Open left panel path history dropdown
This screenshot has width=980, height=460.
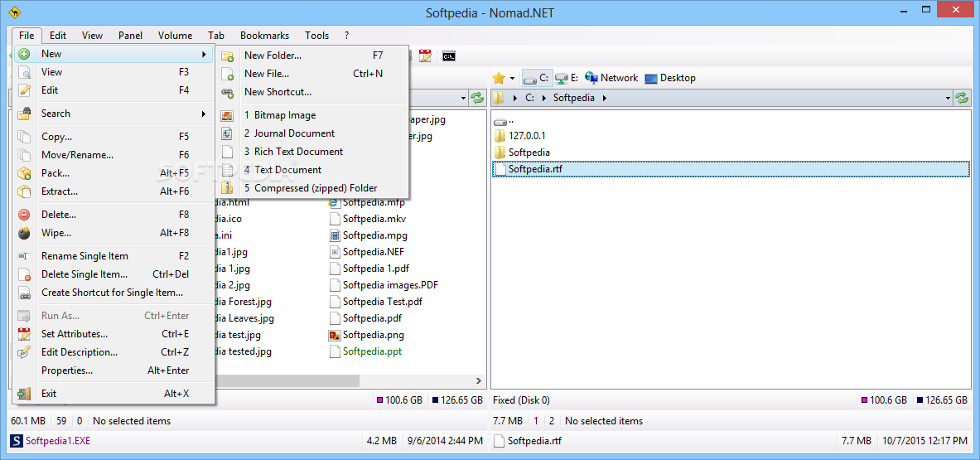[x=464, y=98]
